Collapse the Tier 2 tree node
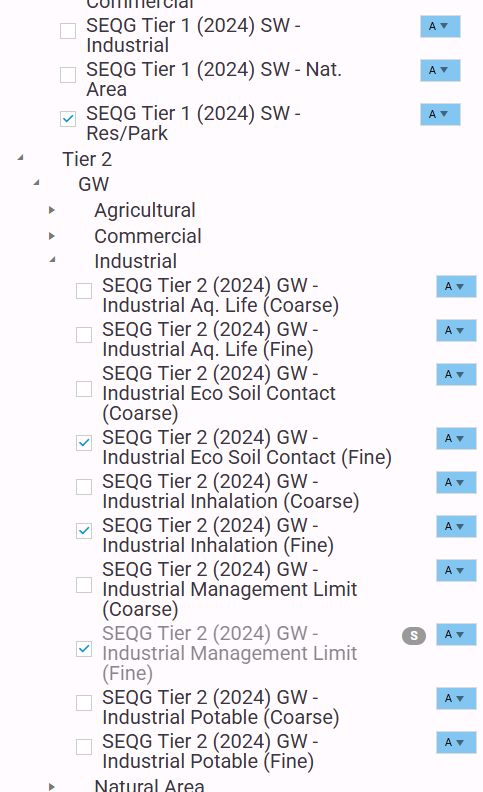483x792 pixels. click(x=21, y=158)
